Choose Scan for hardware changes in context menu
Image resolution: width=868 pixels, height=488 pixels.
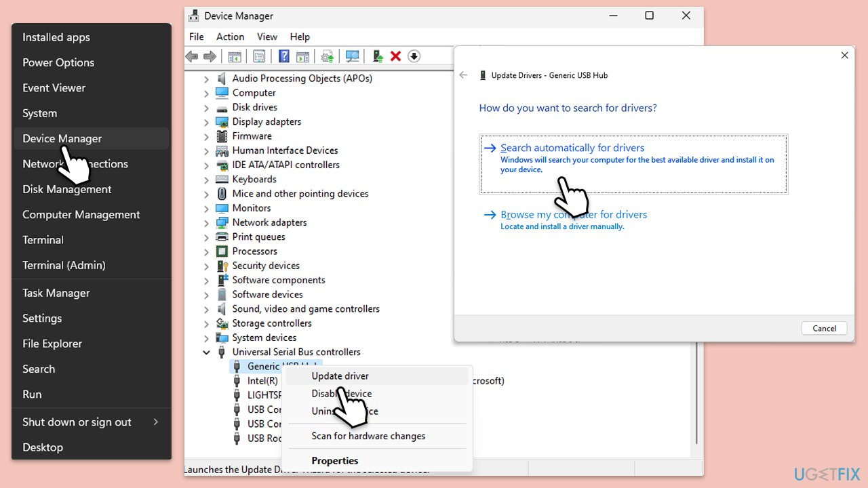click(377, 436)
